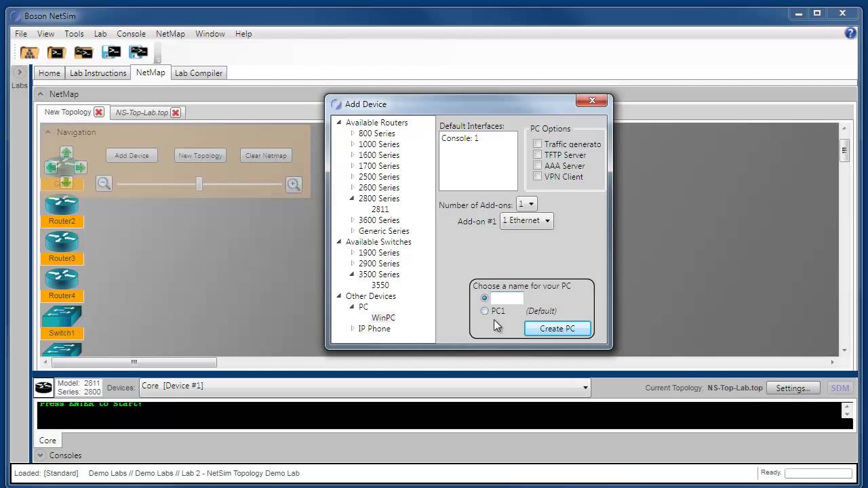Click the folder icon with network topology symbol

pyautogui.click(x=29, y=52)
